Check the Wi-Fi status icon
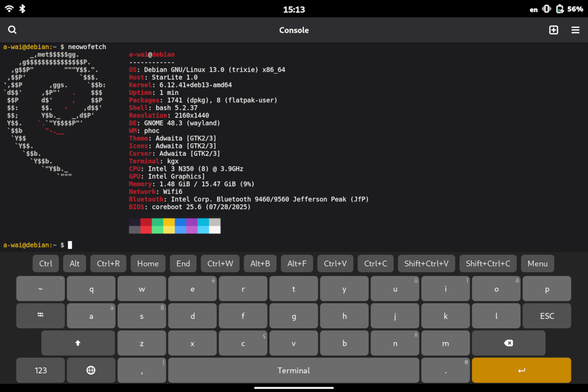Viewport: 588px width, 392px height. point(9,9)
